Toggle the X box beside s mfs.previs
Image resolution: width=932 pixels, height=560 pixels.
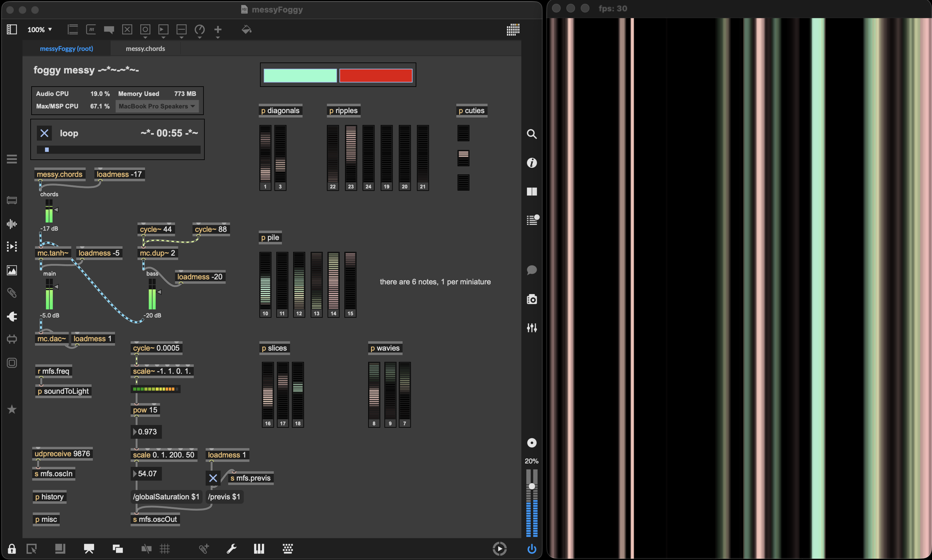pyautogui.click(x=213, y=478)
